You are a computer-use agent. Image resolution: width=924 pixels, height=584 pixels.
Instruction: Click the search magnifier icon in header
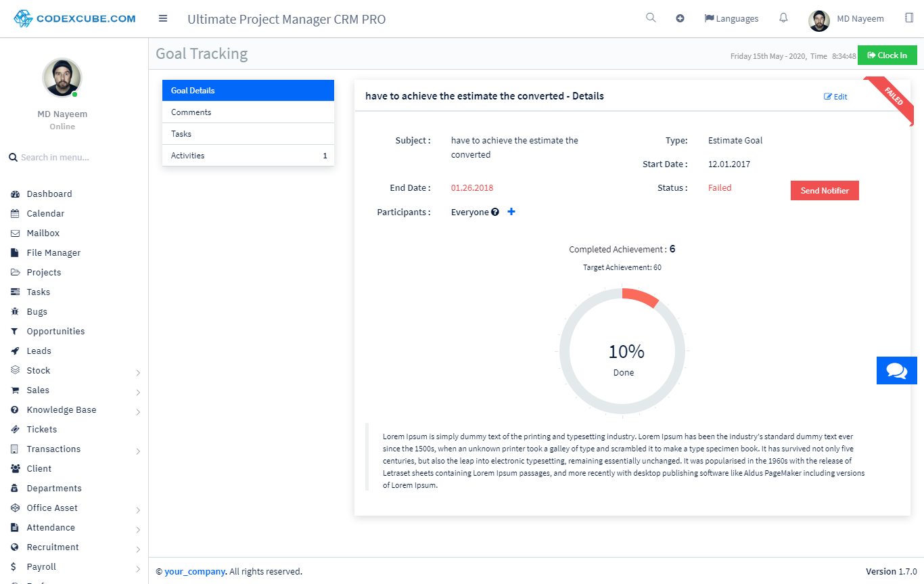coord(651,18)
